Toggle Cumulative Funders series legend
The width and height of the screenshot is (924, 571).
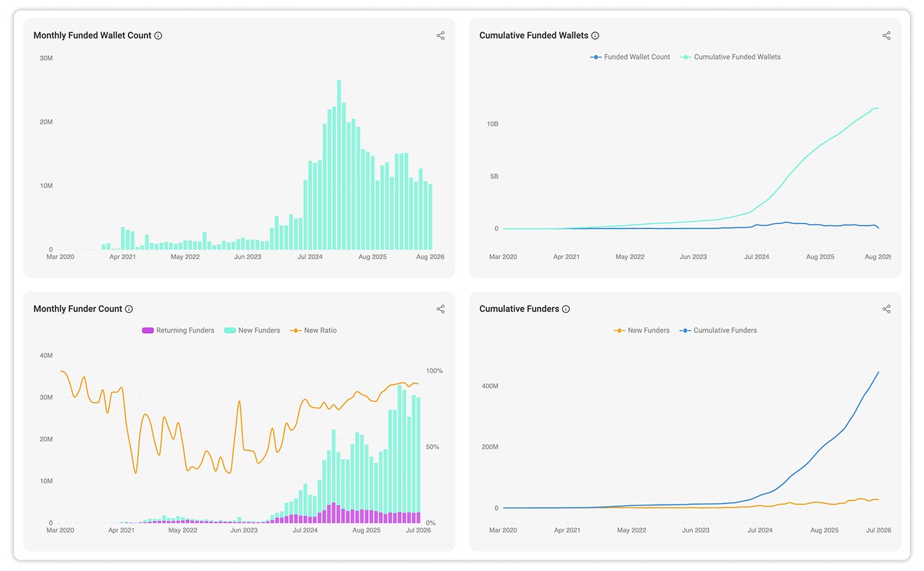pyautogui.click(x=717, y=330)
